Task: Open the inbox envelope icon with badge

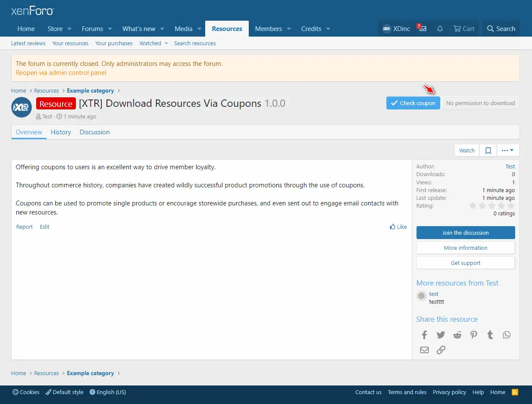Action: click(422, 28)
